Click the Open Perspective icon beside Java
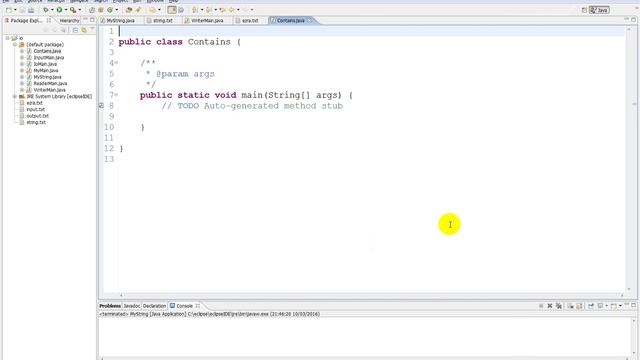 584,10
